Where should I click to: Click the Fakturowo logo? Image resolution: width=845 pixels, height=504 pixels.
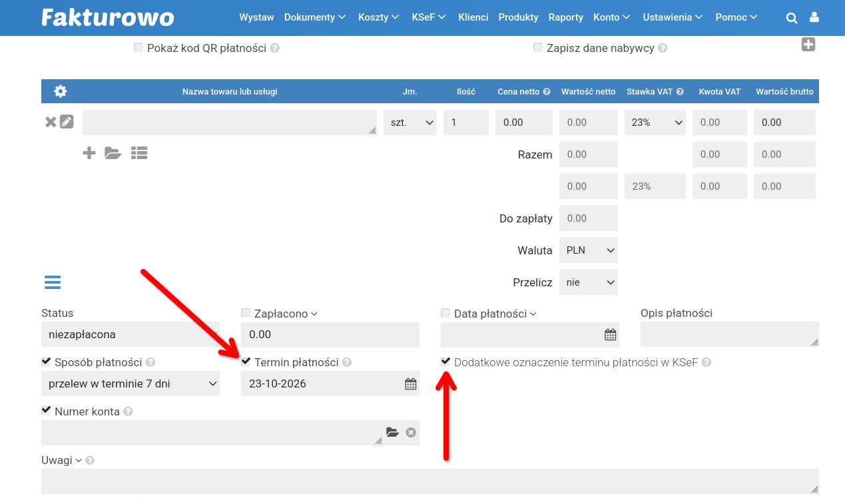pos(108,17)
